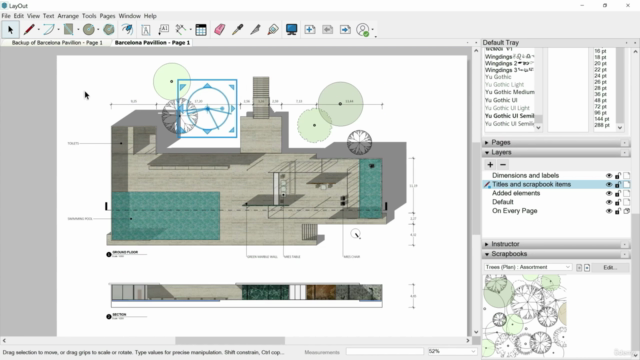Open the Trees (Plan) : Assortment dropdown
Screen dimensions: 640x360
click(x=528, y=267)
